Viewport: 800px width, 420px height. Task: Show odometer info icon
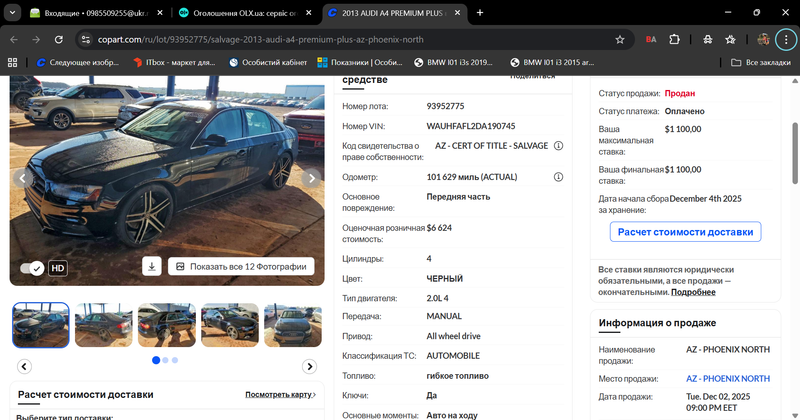pyautogui.click(x=559, y=177)
